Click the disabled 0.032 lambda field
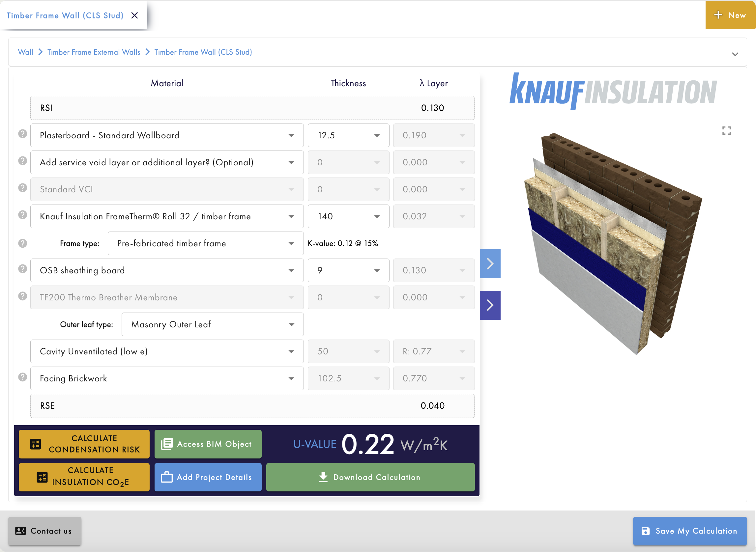 click(434, 216)
